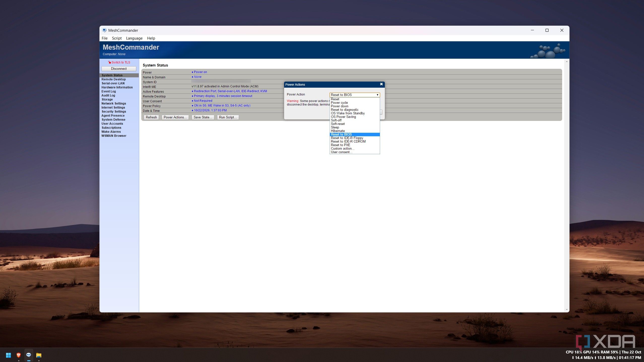644x362 pixels.
Task: Select OS Power Saving option
Action: pyautogui.click(x=354, y=117)
